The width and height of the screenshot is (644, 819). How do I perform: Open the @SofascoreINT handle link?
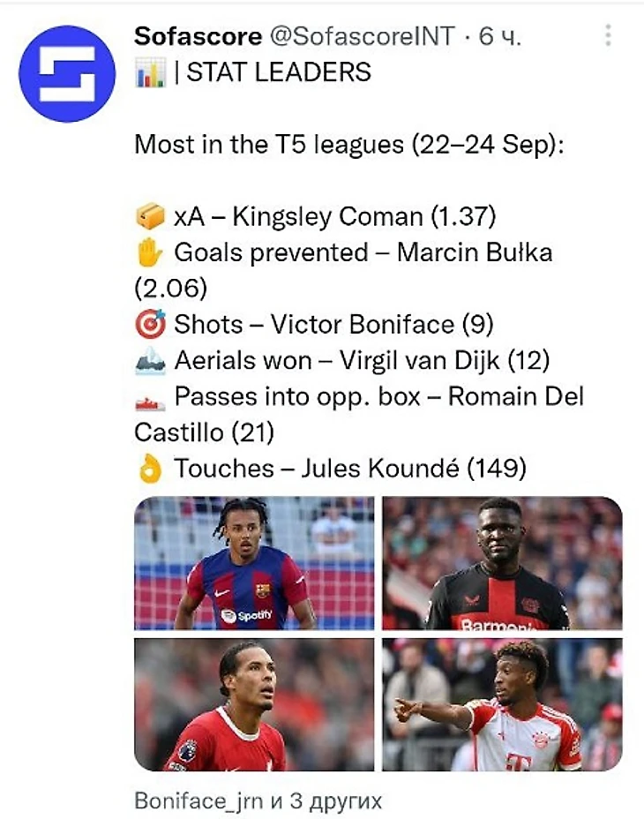coord(363,36)
